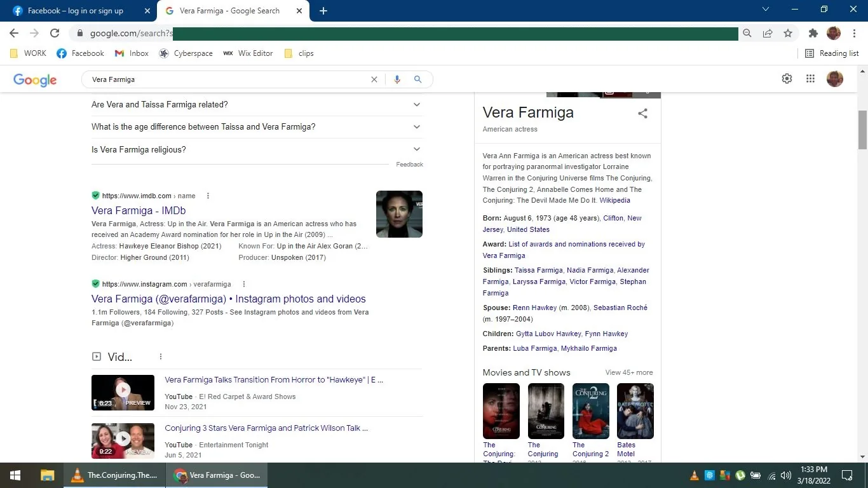Open the zoom magnifier in the address bar
This screenshot has width=868, height=488.
click(x=747, y=33)
